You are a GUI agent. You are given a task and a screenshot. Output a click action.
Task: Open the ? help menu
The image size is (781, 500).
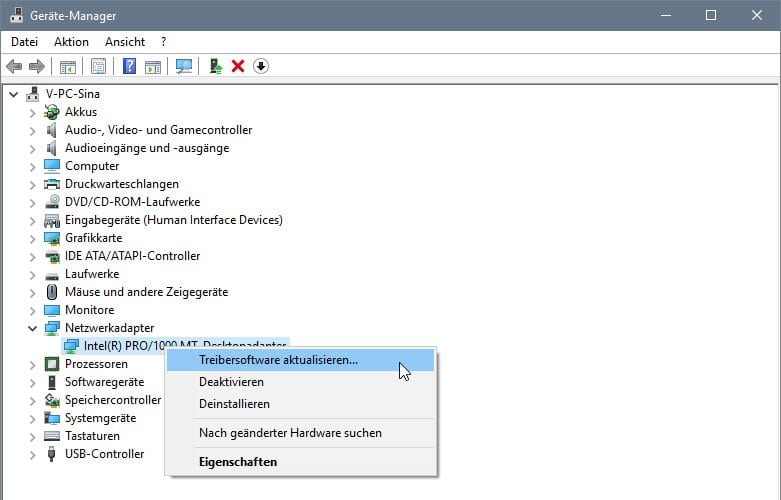[x=163, y=42]
